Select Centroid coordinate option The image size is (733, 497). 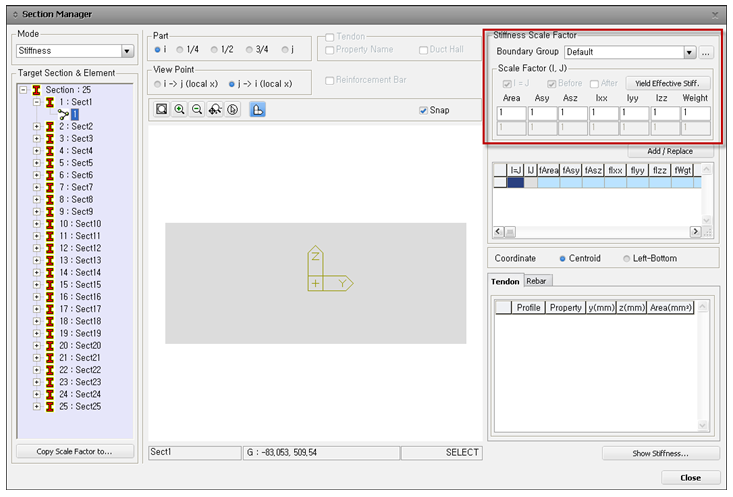pos(562,259)
